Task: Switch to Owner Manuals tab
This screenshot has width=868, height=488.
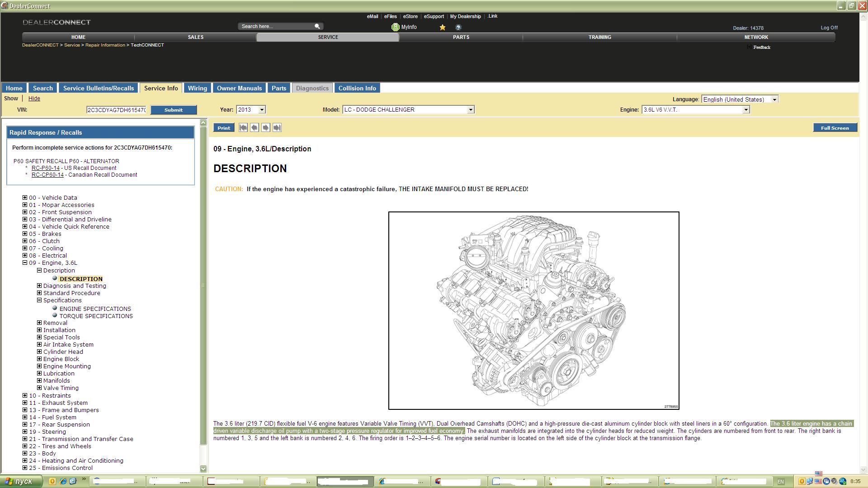Action: [239, 88]
